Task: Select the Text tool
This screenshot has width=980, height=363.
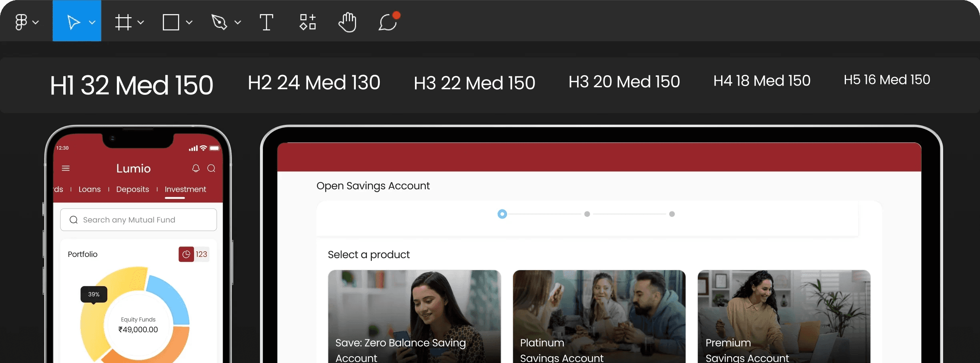Action: 267,22
